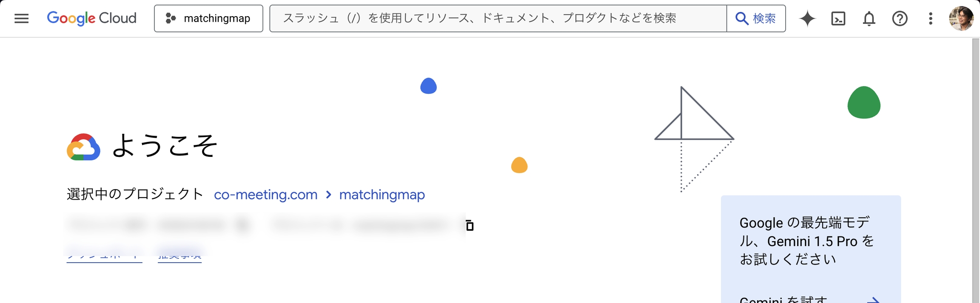
Task: Open the main navigation hamburger menu
Action: (21, 18)
